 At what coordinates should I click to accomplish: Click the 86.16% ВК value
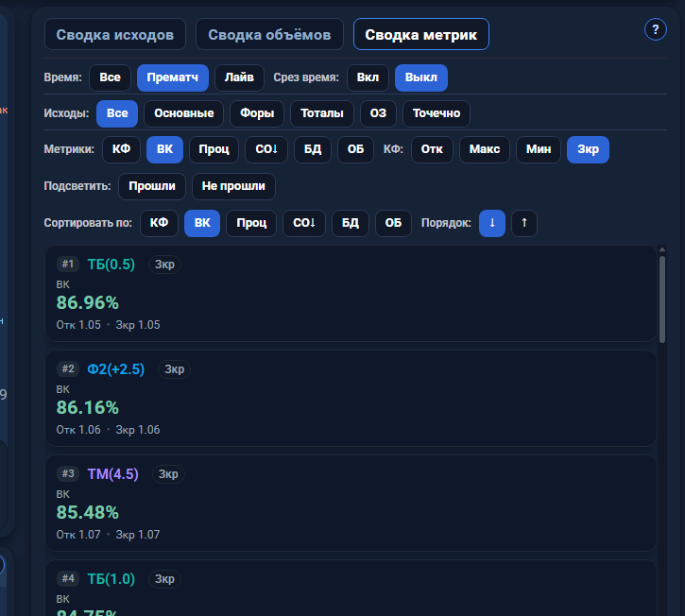click(x=87, y=407)
